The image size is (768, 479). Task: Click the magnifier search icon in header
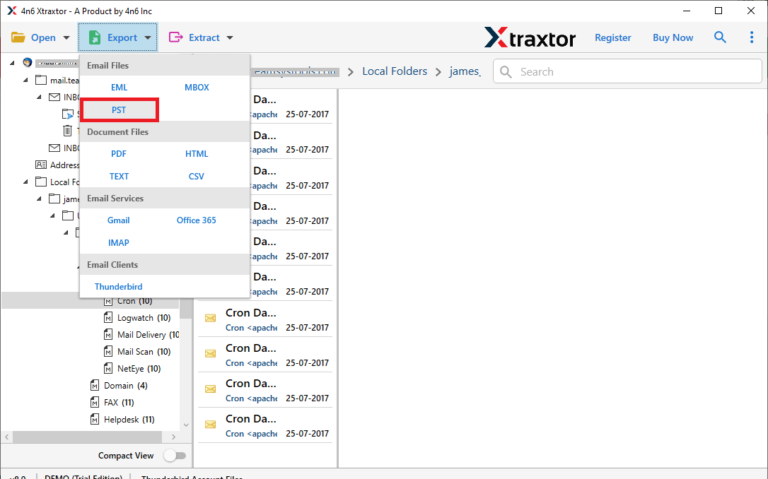[x=720, y=37]
